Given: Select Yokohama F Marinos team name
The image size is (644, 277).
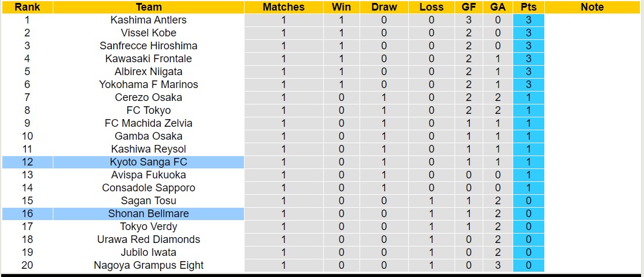Looking at the screenshot, I should pos(148,85).
